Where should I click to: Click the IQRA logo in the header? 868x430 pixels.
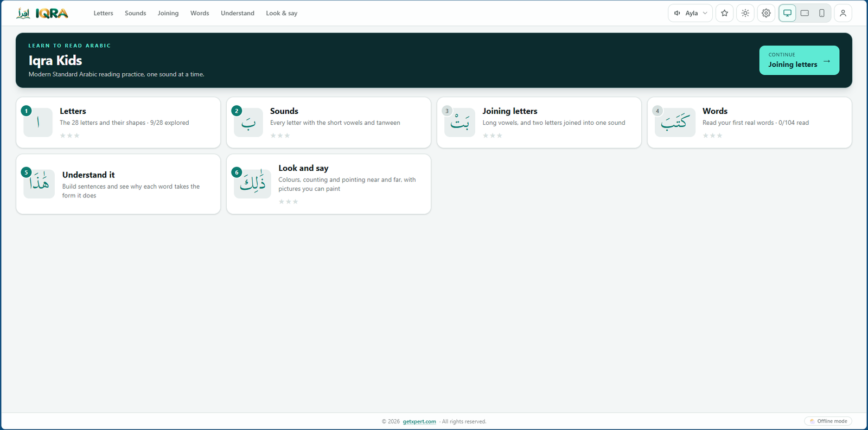click(42, 13)
